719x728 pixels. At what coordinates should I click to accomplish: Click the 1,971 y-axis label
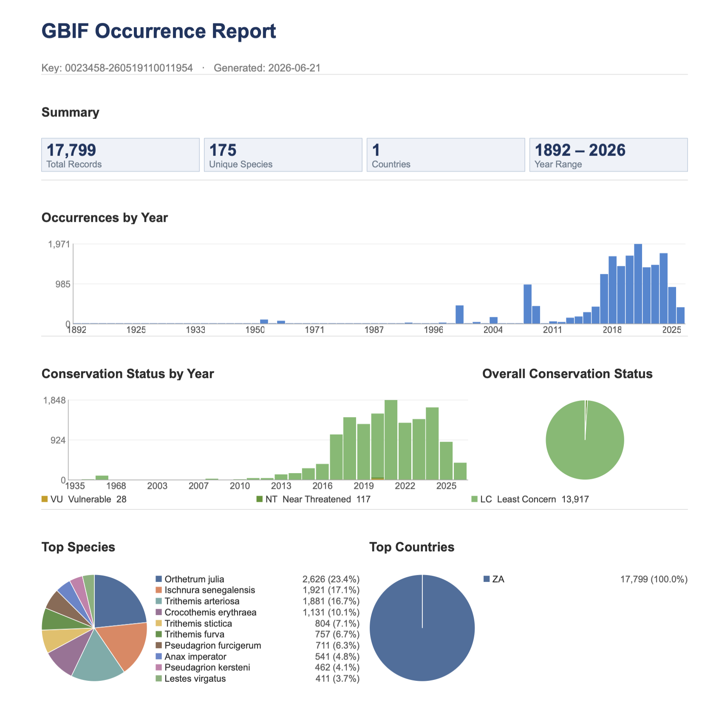click(x=59, y=244)
